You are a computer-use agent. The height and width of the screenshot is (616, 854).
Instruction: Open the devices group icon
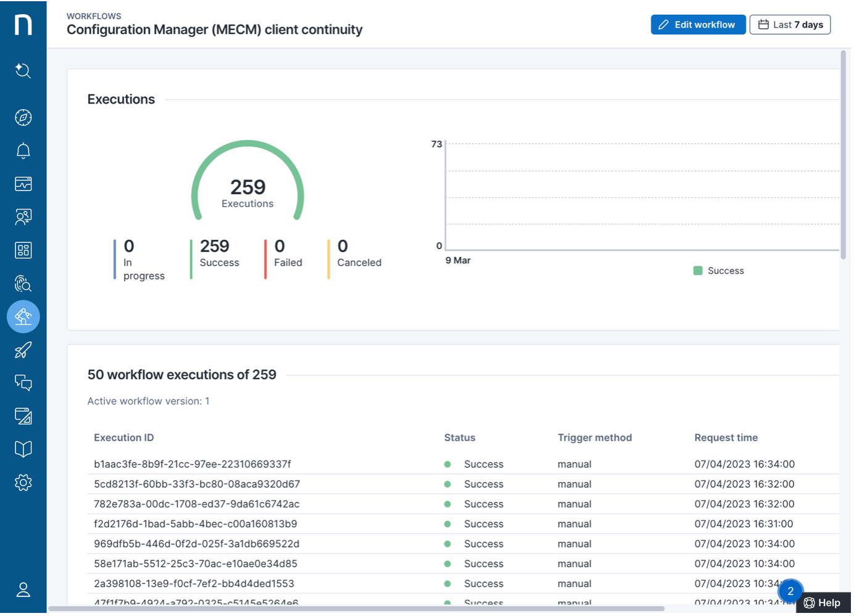pyautogui.click(x=23, y=217)
